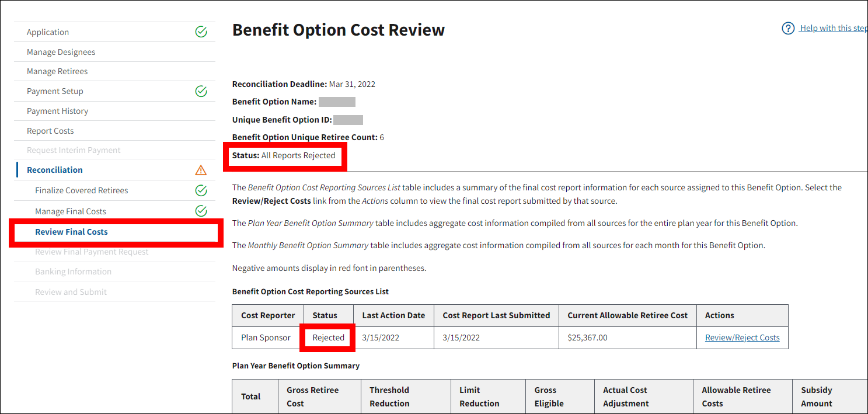Select Report Costs in the sidebar
The height and width of the screenshot is (414, 868).
(50, 131)
